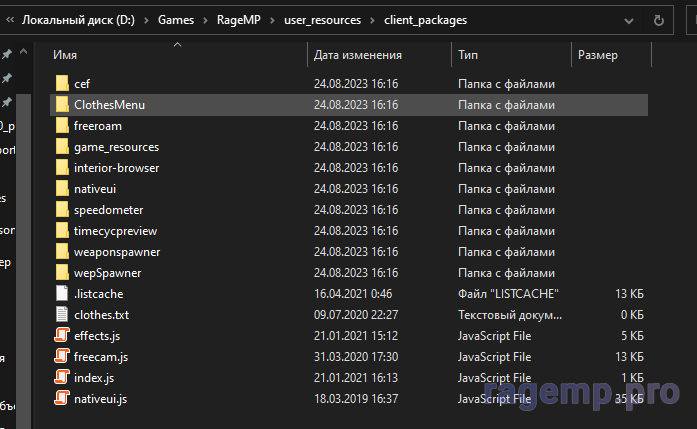Sort files by the Размер column
The height and width of the screenshot is (429, 697).
click(x=597, y=55)
